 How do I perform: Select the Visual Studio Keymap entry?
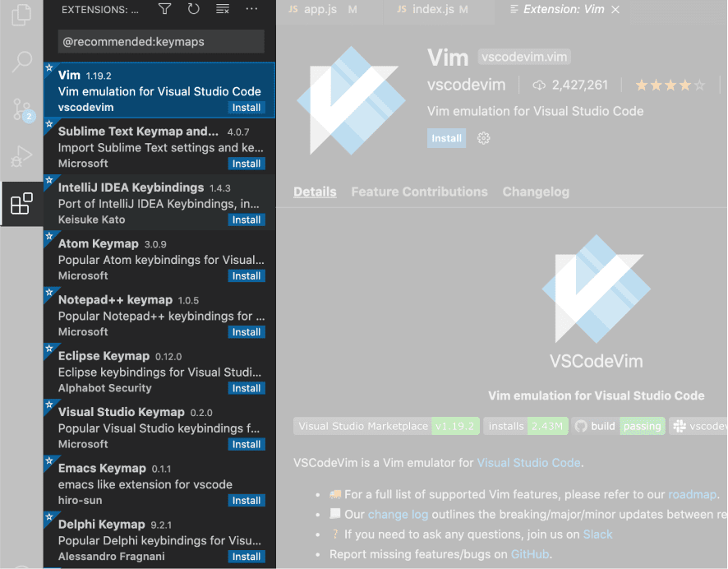pyautogui.click(x=159, y=428)
